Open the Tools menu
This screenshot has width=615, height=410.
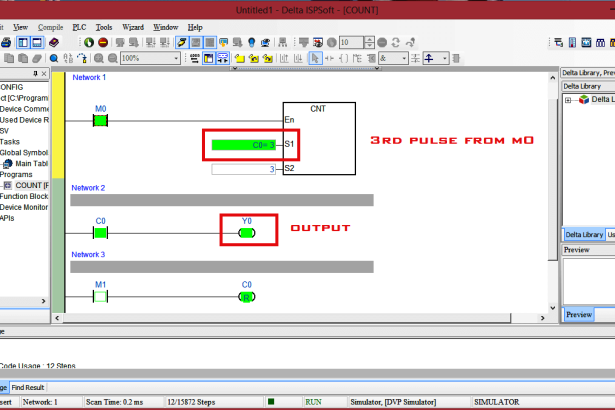[x=104, y=27]
